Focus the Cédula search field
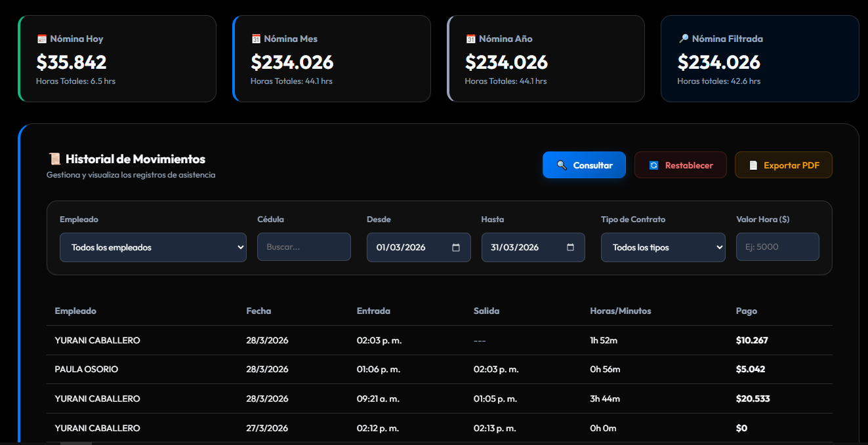The height and width of the screenshot is (445, 868). 304,248
